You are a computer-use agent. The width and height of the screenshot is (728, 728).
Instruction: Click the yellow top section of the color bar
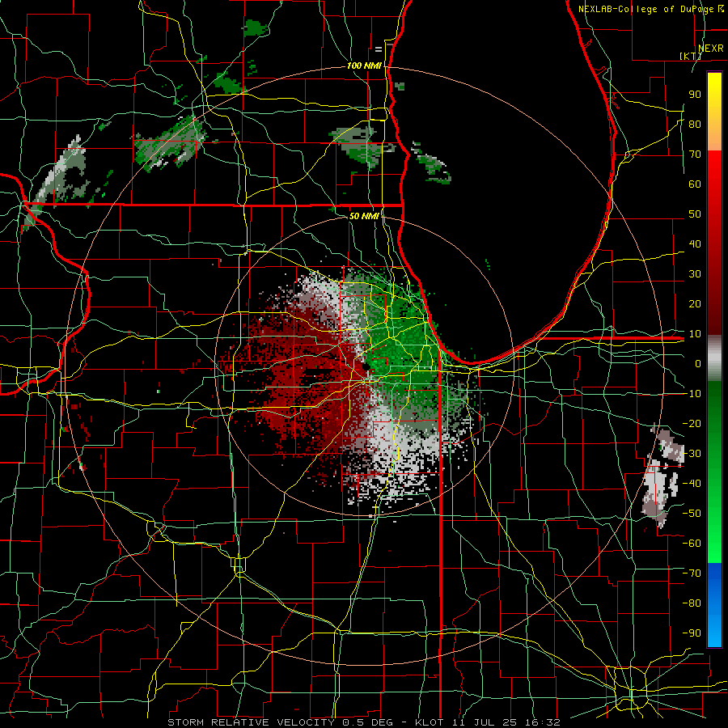click(714, 112)
